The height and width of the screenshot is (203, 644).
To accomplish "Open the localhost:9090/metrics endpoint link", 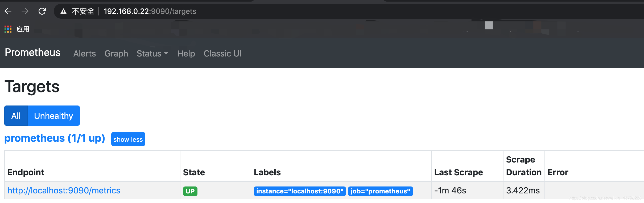I will [64, 190].
